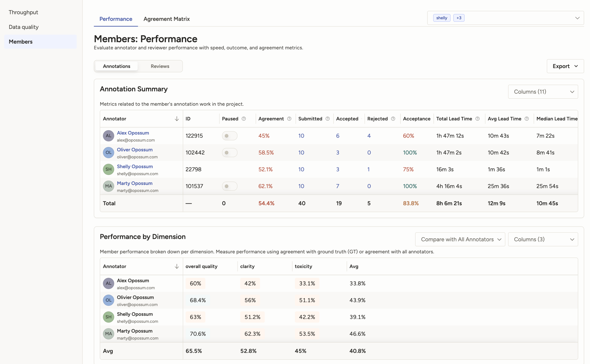Click Oliver Opossum's OL avatar in Annotation Summary
The height and width of the screenshot is (364, 590).
point(108,153)
